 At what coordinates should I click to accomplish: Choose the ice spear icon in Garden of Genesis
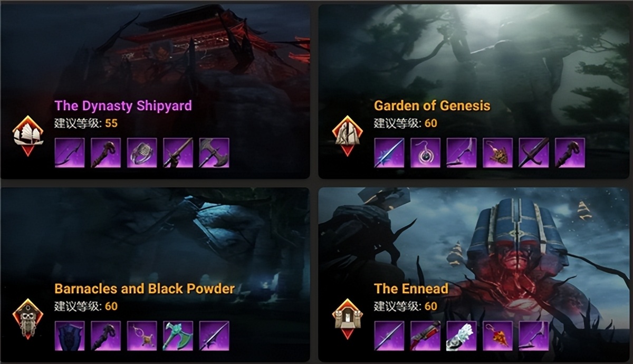click(389, 153)
